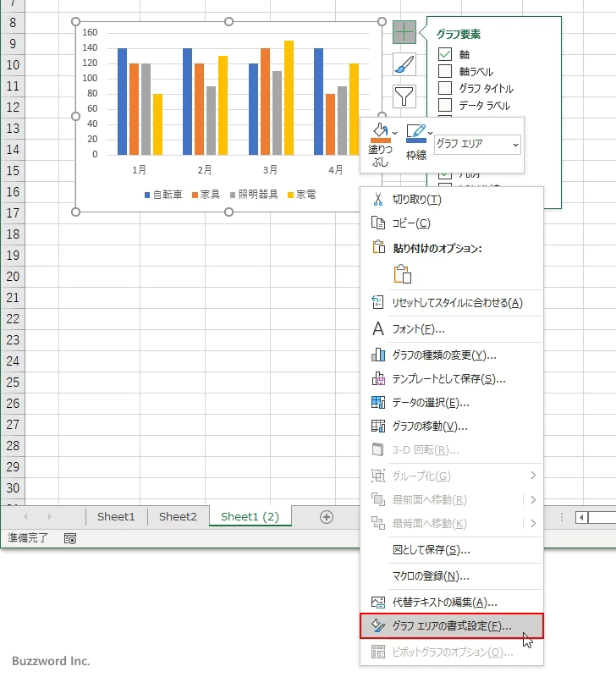Switch to the Sheet1 tab
Viewport: 616px width, 677px height.
(116, 516)
